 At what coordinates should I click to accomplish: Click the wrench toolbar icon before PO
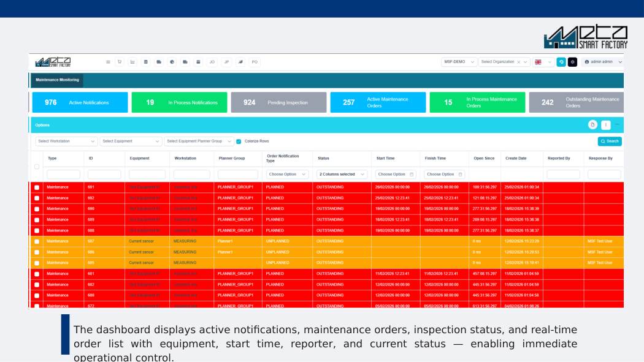240,62
